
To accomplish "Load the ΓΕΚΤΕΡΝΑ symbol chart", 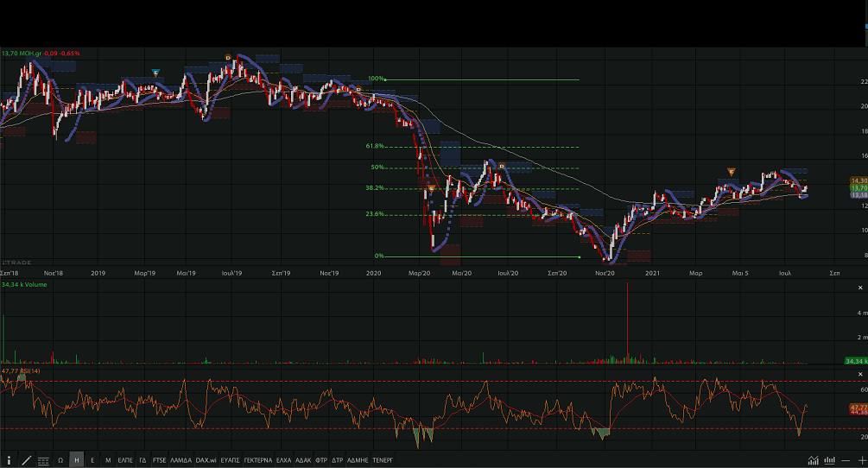I will tap(258, 461).
